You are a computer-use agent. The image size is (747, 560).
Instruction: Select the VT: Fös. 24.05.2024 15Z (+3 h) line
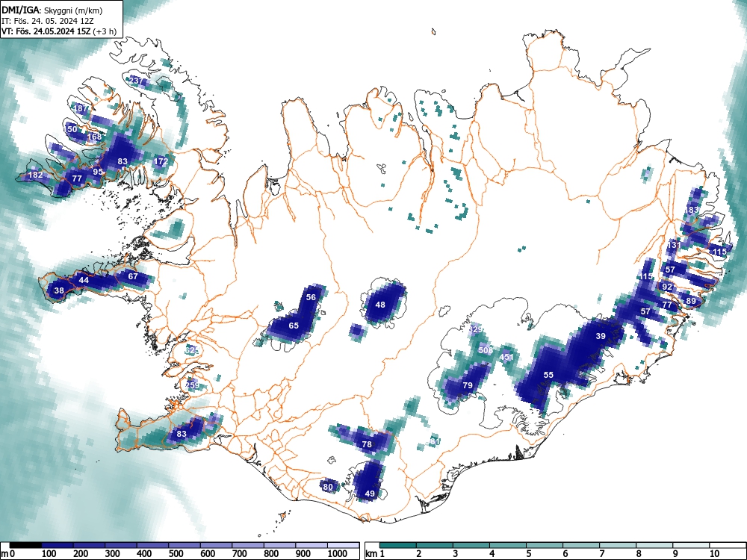pos(58,31)
